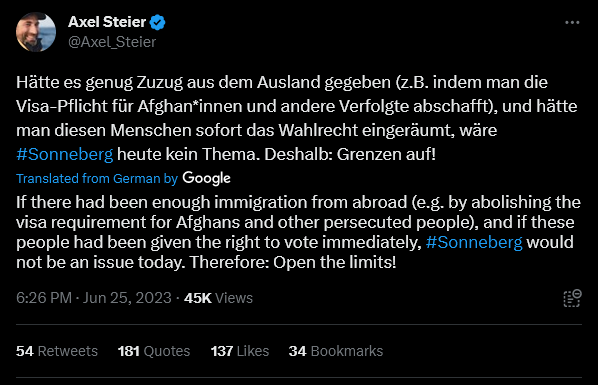Image resolution: width=598 pixels, height=385 pixels.
Task: Click "Translated from German by" link
Action: point(97,179)
